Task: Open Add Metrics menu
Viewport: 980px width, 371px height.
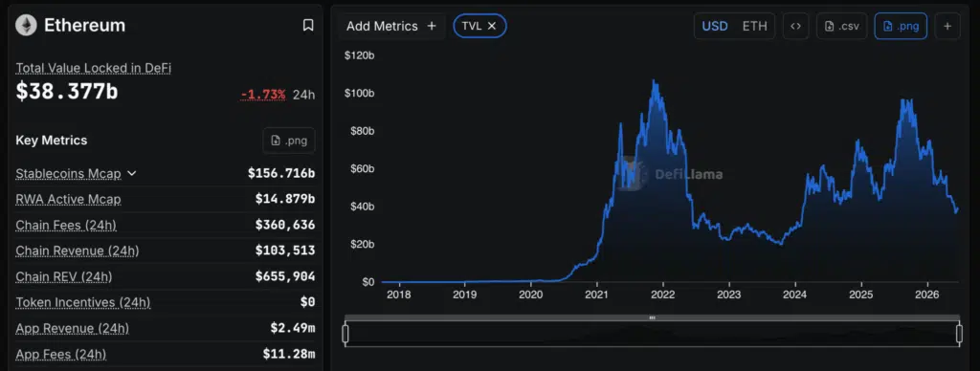Action: pos(391,26)
